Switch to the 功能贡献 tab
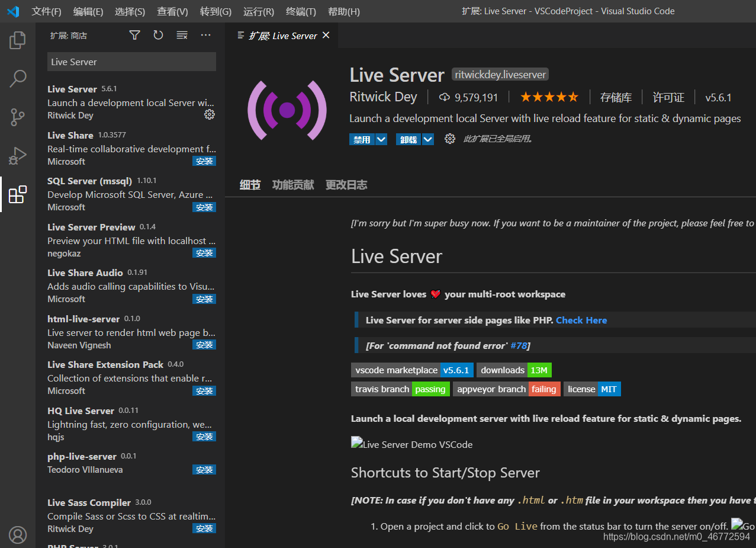 pos(293,185)
